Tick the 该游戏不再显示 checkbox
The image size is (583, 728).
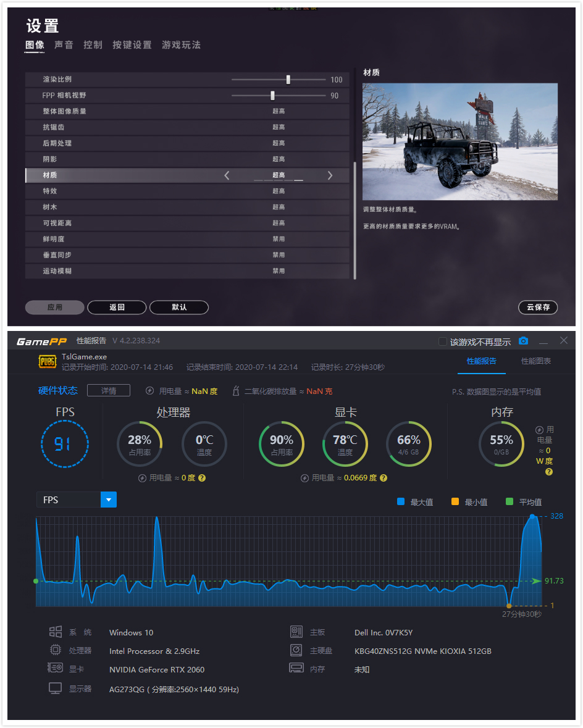click(443, 341)
